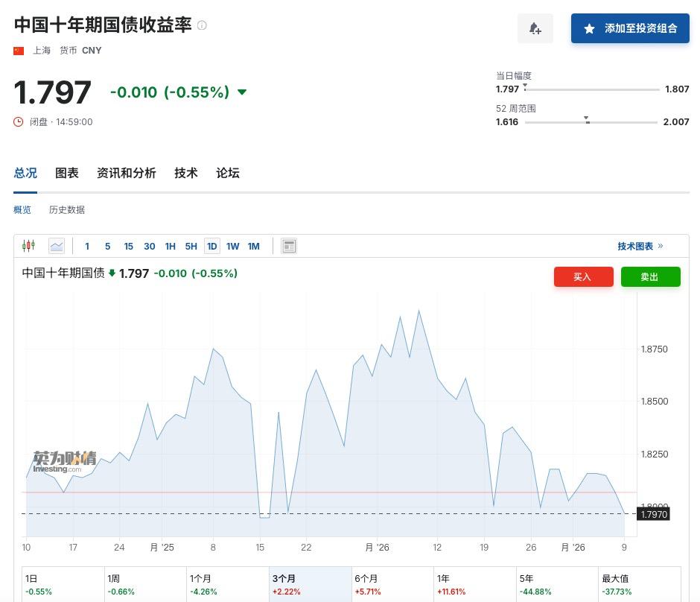The image size is (700, 602).
Task: Click the 卖出 button
Action: point(649,276)
